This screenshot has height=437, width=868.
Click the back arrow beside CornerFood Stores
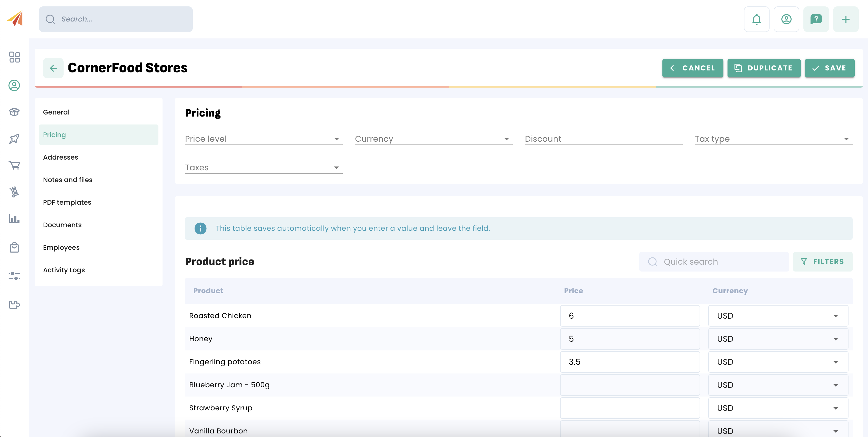tap(53, 68)
